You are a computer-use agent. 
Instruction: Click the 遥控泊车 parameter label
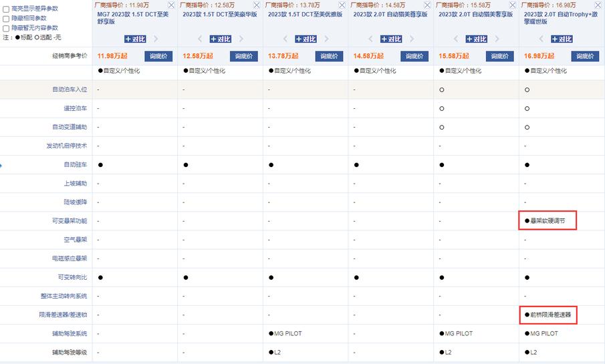[x=76, y=108]
